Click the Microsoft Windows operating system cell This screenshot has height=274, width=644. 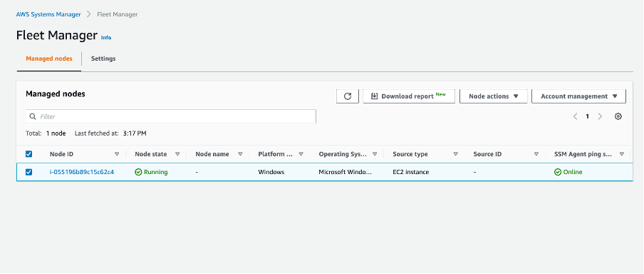tap(345, 172)
